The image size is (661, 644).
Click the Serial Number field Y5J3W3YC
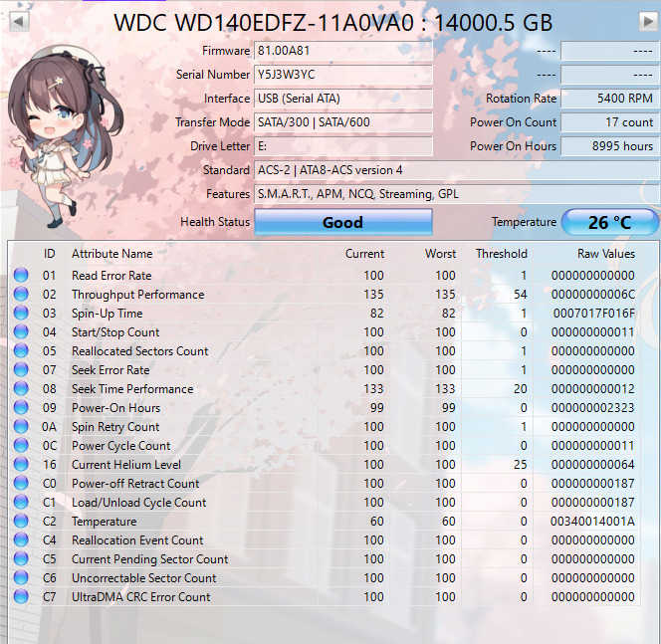click(343, 75)
